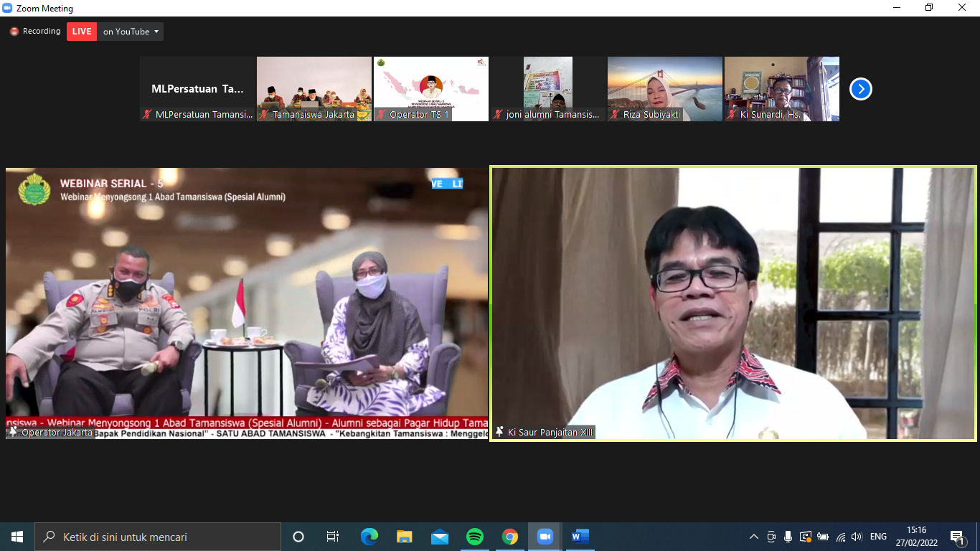Expand hidden system tray icons chevron
Image resolution: width=980 pixels, height=551 pixels.
point(753,537)
